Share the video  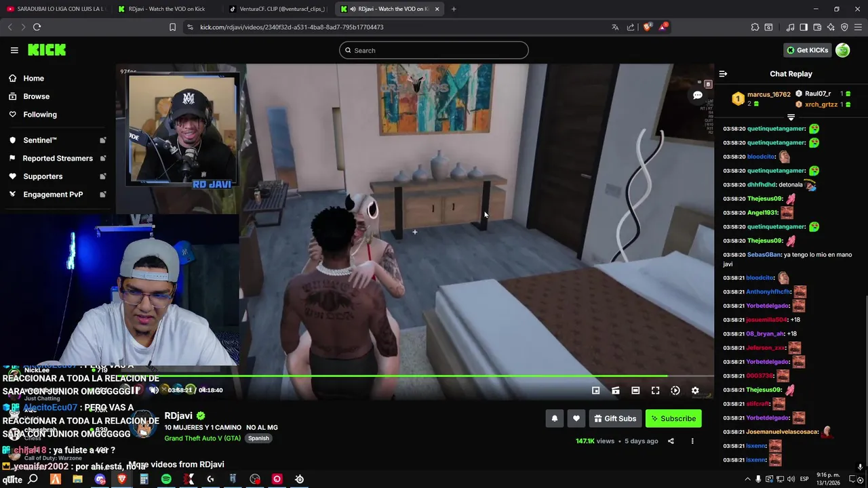(x=671, y=441)
